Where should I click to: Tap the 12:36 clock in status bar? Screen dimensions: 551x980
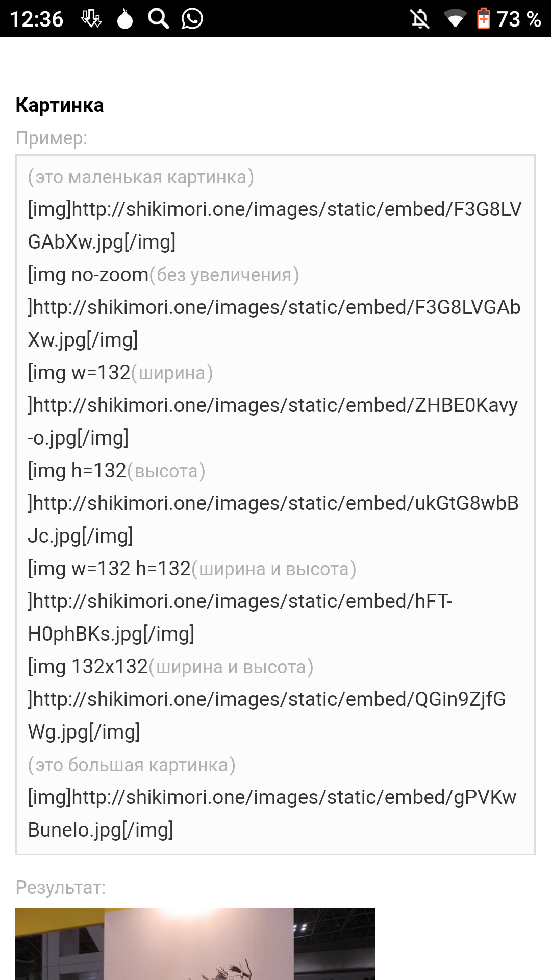pos(37,19)
